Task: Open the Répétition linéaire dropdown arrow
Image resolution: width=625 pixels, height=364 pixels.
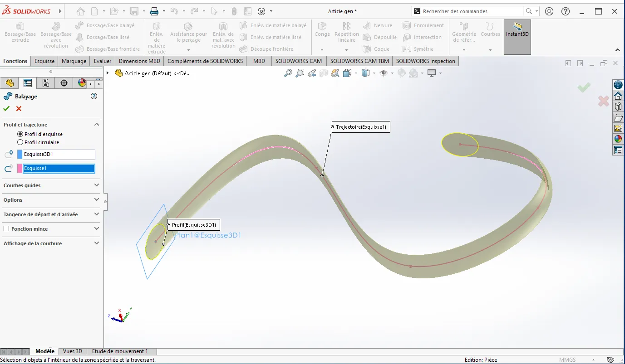Action: pos(347,50)
